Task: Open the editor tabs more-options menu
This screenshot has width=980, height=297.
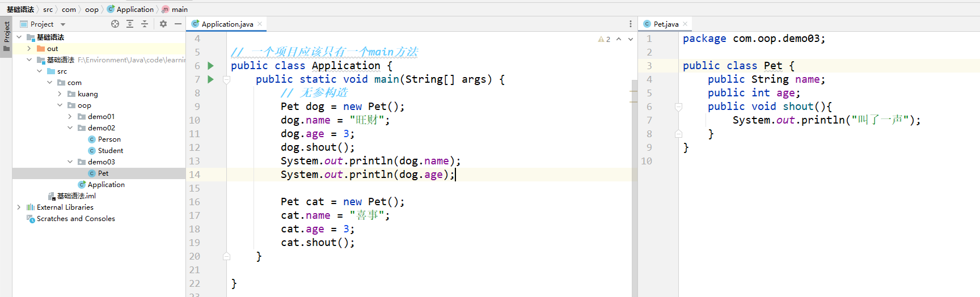Action: click(x=630, y=24)
